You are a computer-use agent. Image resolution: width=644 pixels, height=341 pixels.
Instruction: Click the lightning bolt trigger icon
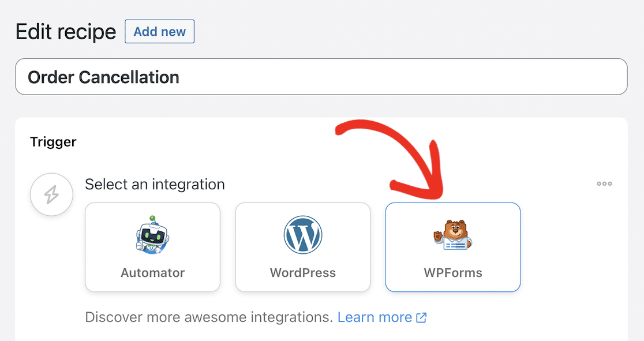[x=51, y=194]
